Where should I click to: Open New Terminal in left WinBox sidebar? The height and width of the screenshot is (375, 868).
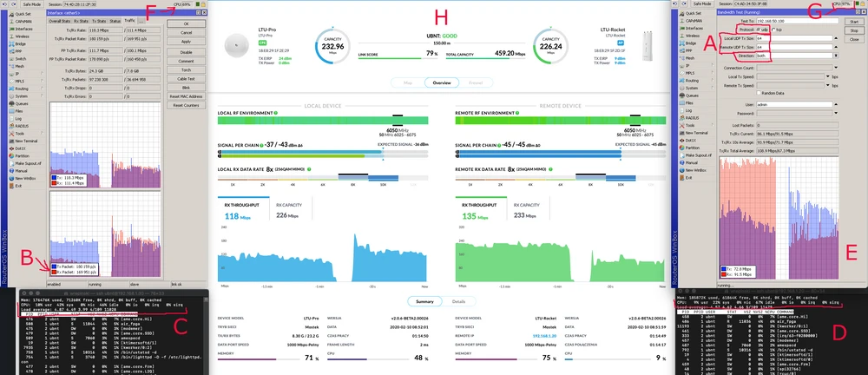tap(28, 140)
